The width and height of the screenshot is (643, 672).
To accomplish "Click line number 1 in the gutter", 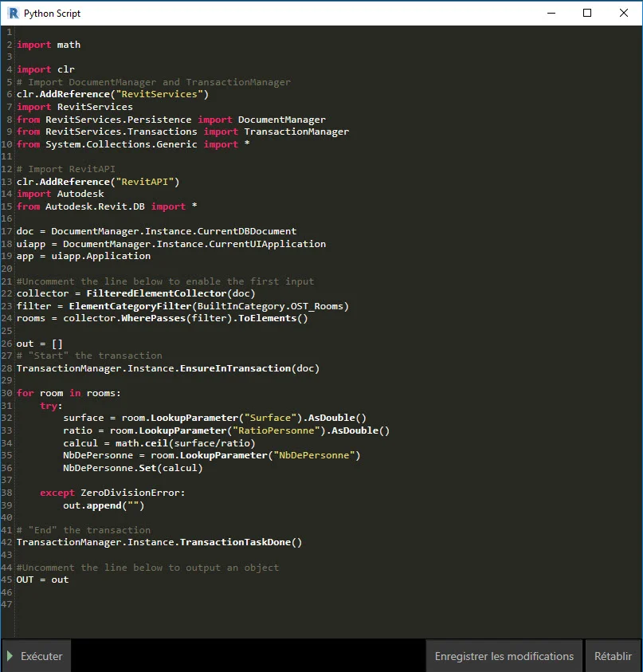I will 10,32.
